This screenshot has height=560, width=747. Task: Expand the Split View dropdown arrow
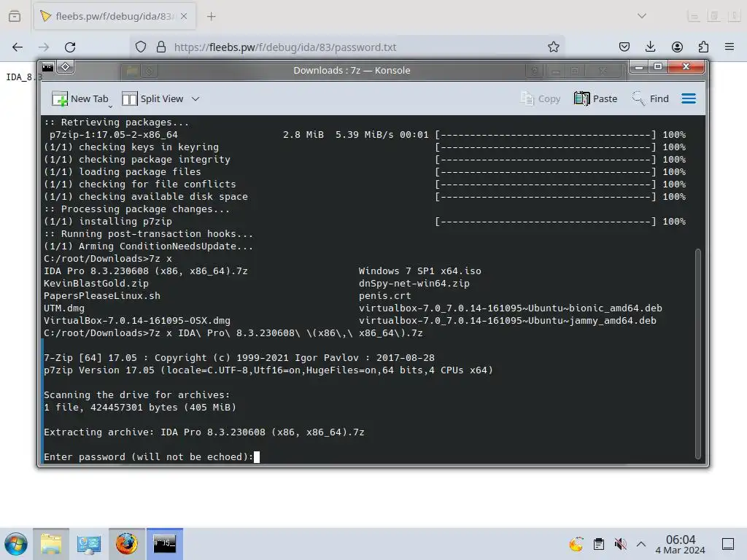(x=196, y=99)
